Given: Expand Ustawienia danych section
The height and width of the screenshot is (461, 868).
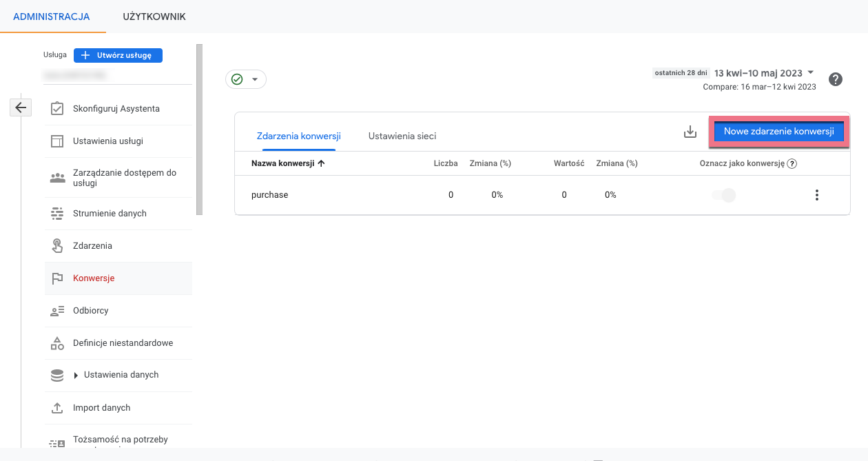Looking at the screenshot, I should [76, 376].
